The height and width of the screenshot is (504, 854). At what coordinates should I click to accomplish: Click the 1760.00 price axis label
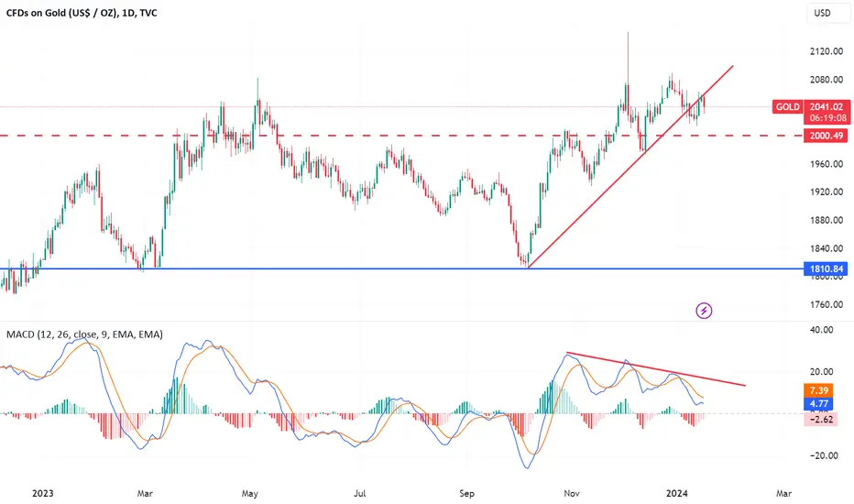coord(827,304)
